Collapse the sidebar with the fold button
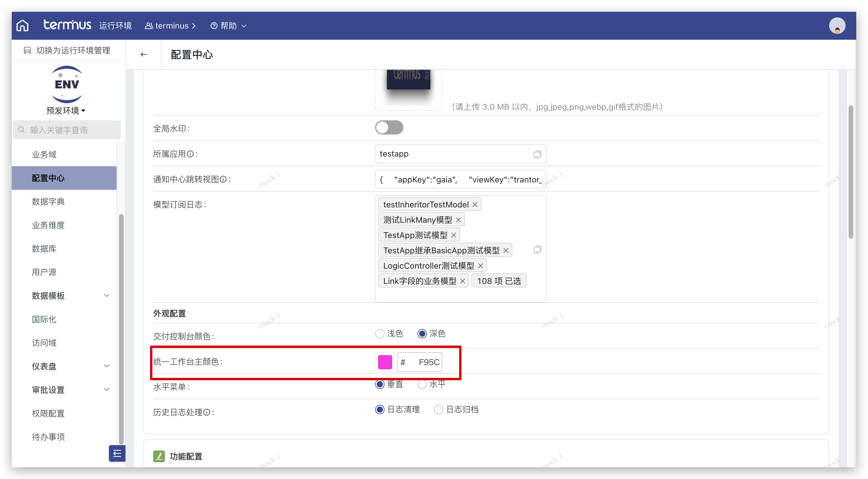Screen dimensions: 868x479 (117, 453)
